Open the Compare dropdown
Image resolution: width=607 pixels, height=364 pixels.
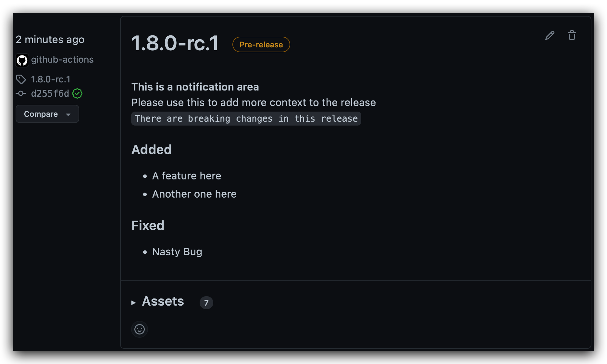tap(68, 114)
